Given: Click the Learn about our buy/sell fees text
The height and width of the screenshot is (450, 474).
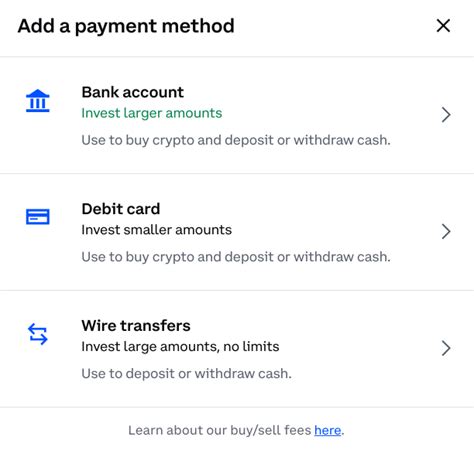Looking at the screenshot, I should [220, 430].
